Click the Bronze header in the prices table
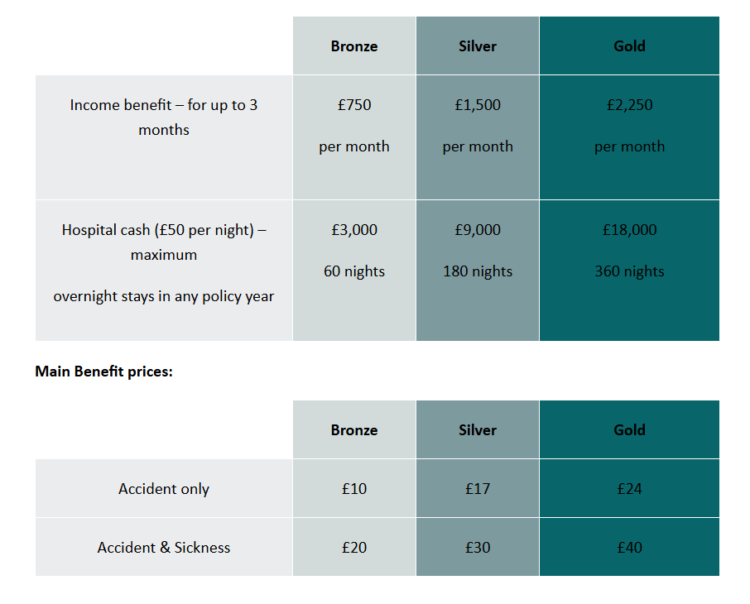This screenshot has width=750, height=604. [x=354, y=430]
